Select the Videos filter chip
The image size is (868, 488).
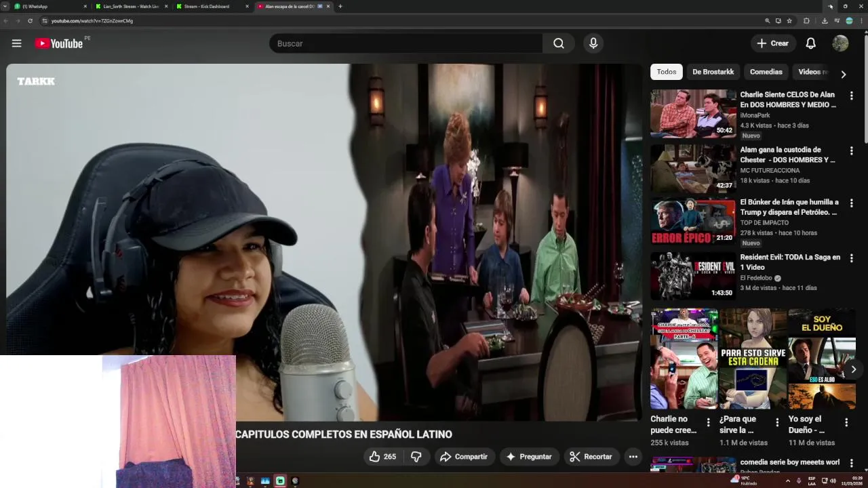coord(812,72)
